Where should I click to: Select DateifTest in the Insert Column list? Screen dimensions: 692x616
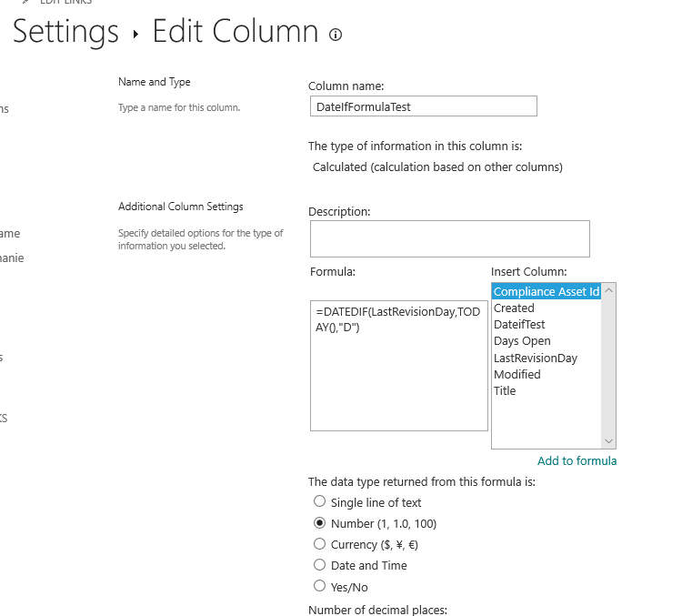tap(519, 325)
